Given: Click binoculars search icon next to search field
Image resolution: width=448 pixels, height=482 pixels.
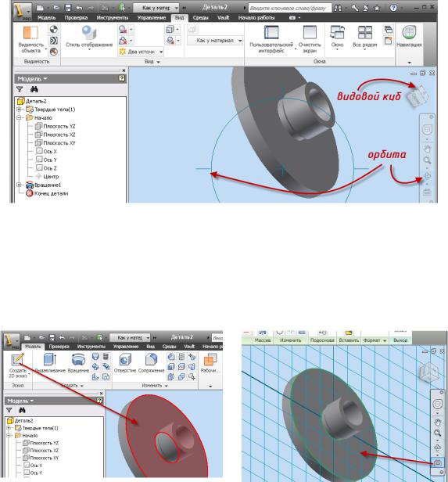Looking at the screenshot, I should (338, 9).
